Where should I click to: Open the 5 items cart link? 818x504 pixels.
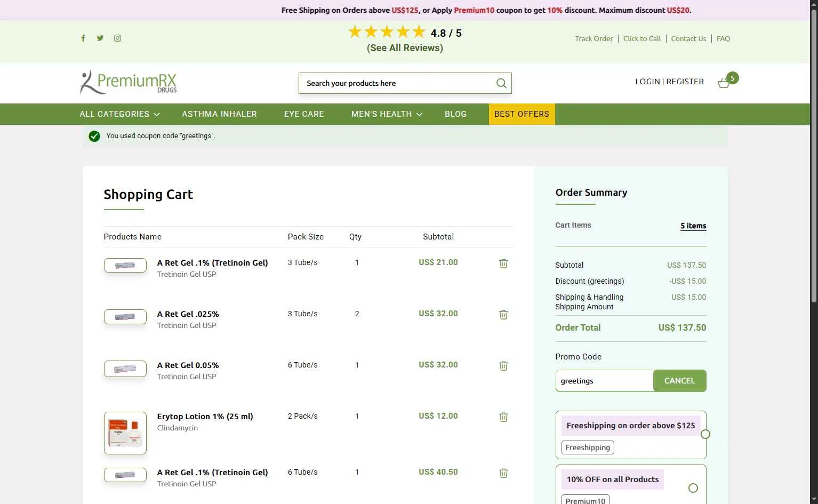pos(693,226)
